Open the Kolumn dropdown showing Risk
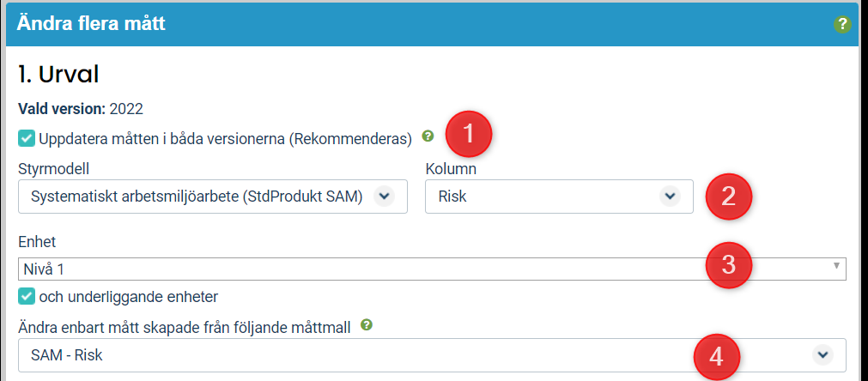 (559, 197)
